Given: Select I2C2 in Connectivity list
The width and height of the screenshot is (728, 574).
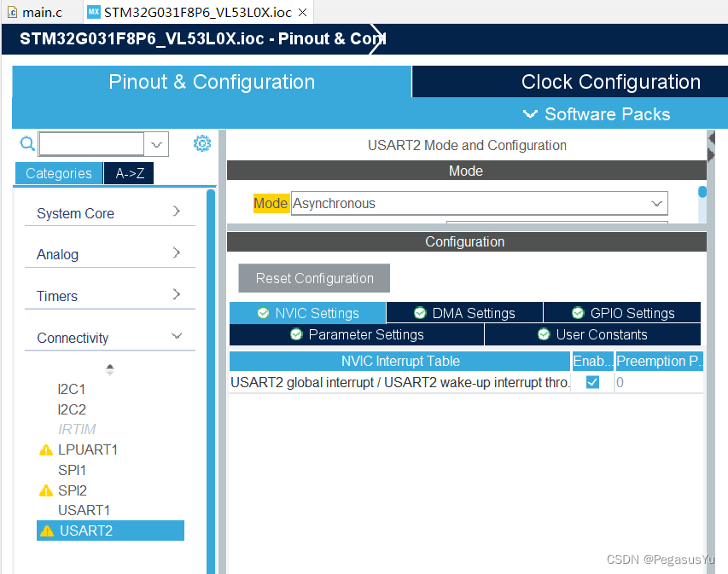Looking at the screenshot, I should 72,409.
